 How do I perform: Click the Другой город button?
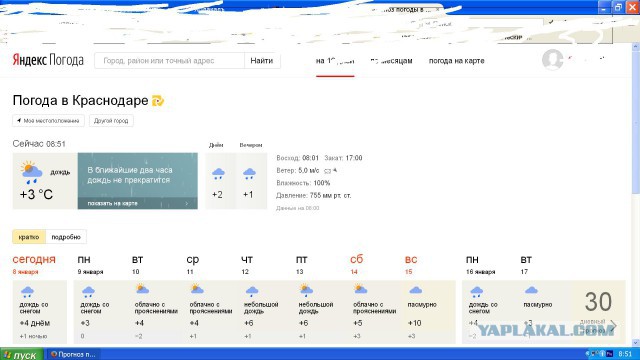pos(111,121)
